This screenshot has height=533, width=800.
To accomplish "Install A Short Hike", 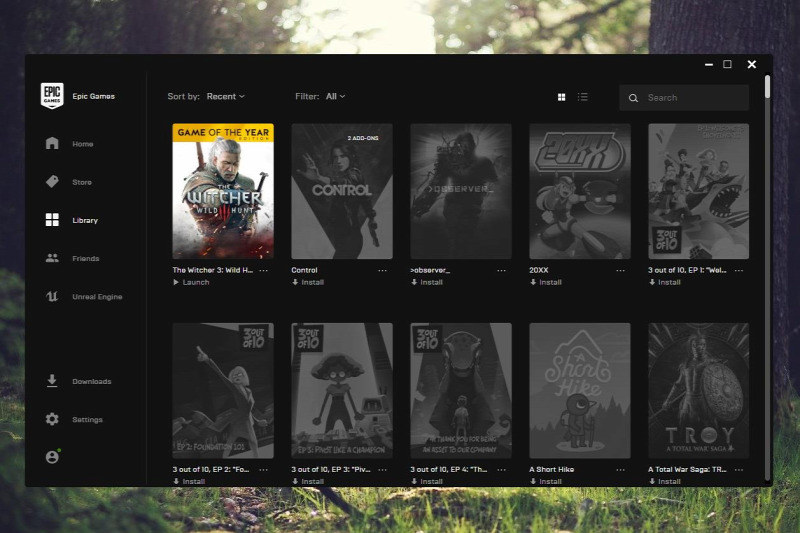I will point(546,481).
